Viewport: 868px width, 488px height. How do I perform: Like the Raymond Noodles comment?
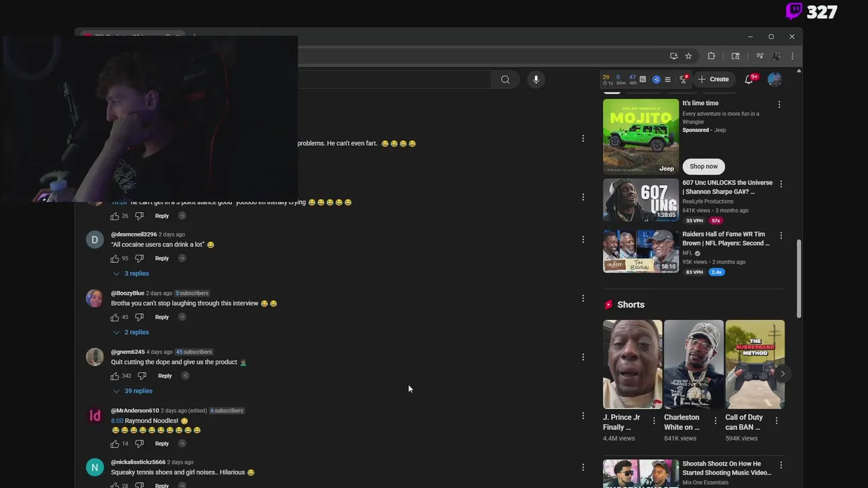point(115,443)
